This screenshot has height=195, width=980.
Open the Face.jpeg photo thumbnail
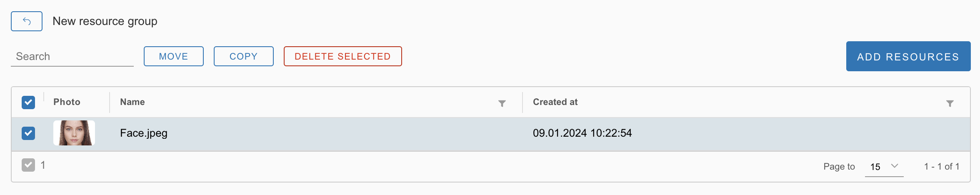(74, 133)
